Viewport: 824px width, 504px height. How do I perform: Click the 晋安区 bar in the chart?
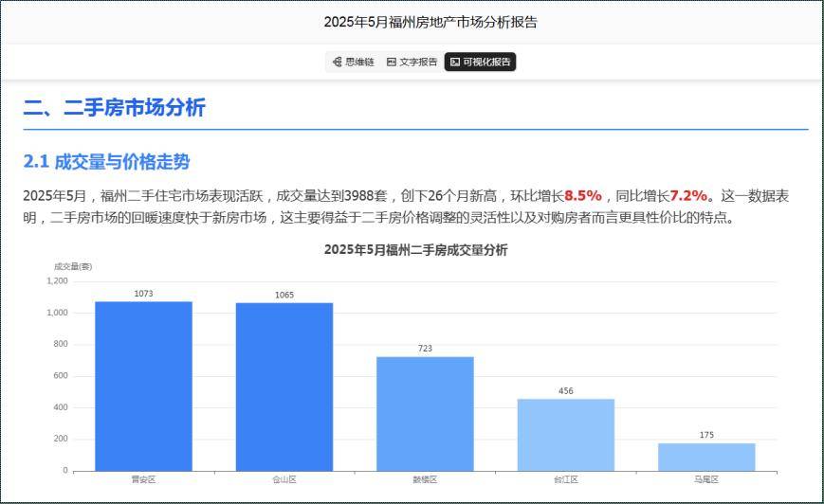[143, 386]
